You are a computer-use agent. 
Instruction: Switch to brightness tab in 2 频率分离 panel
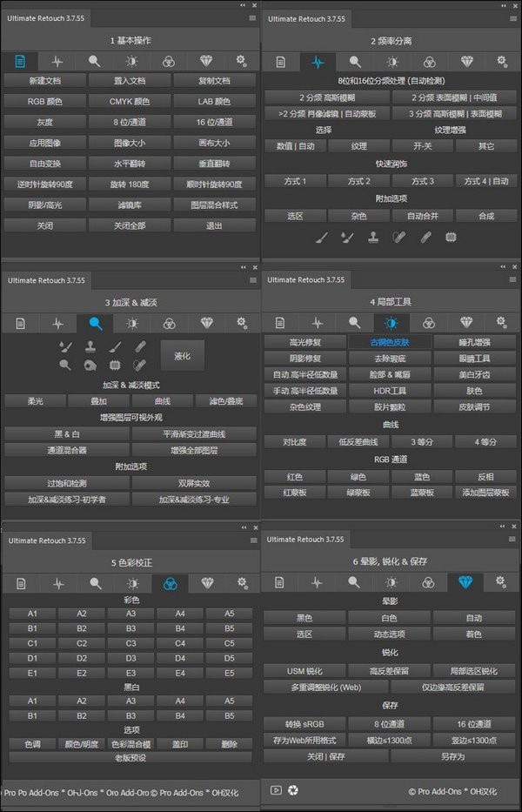coord(392,62)
